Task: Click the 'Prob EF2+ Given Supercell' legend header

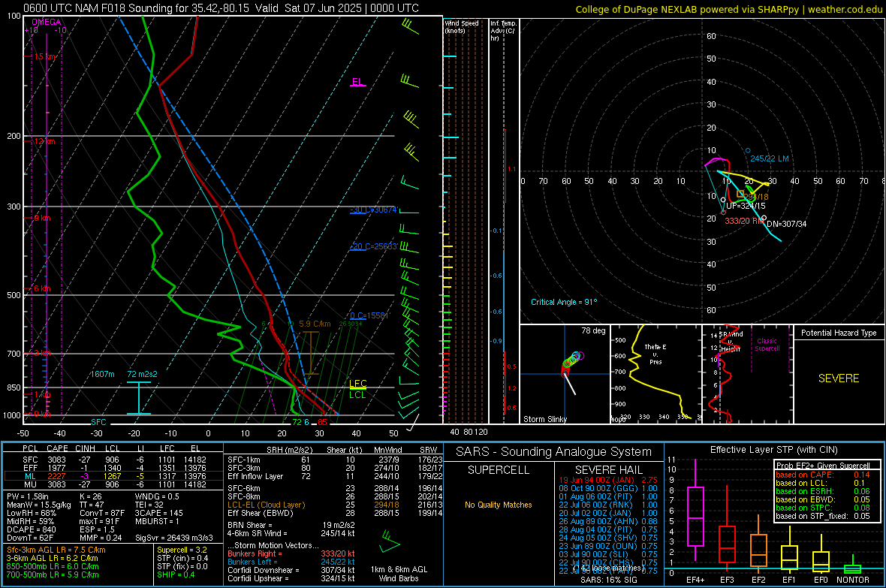Action: 823,466
